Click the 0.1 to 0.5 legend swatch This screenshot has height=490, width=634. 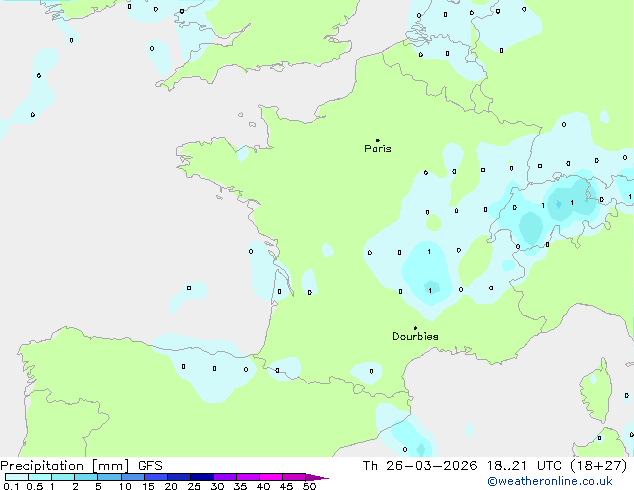[17, 477]
